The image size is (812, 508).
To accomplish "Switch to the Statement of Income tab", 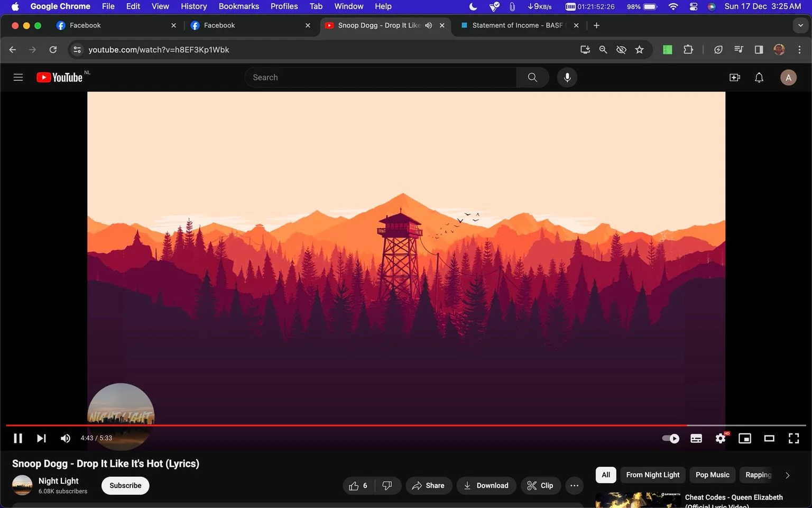I will pyautogui.click(x=518, y=25).
